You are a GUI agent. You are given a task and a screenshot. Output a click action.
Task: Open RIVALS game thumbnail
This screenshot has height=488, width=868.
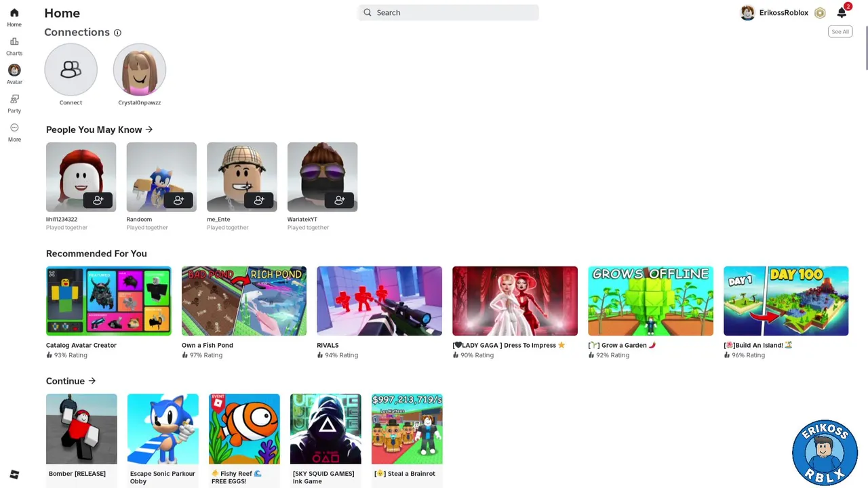coord(380,301)
